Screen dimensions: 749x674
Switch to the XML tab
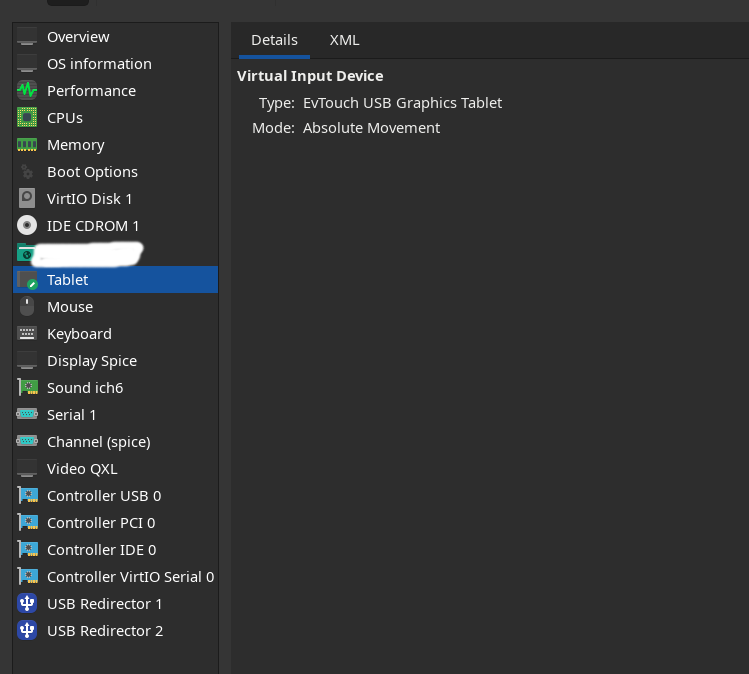[x=344, y=40]
